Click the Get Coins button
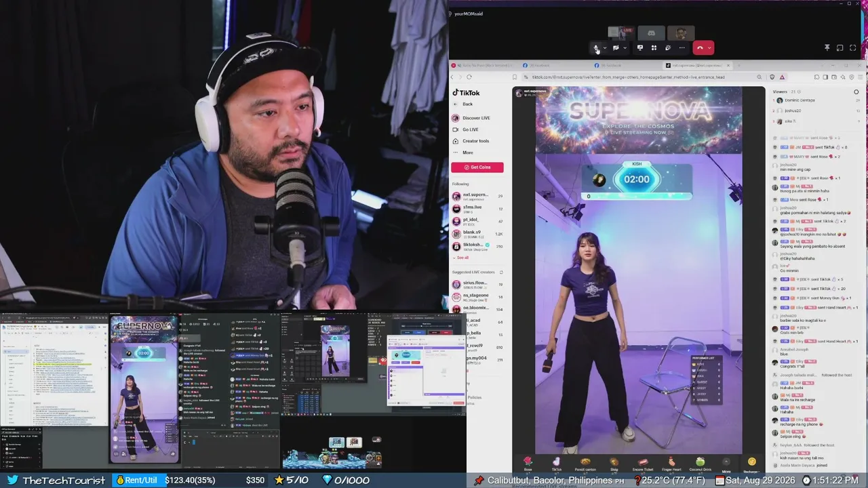Image resolution: width=868 pixels, height=488 pixels. pyautogui.click(x=477, y=167)
